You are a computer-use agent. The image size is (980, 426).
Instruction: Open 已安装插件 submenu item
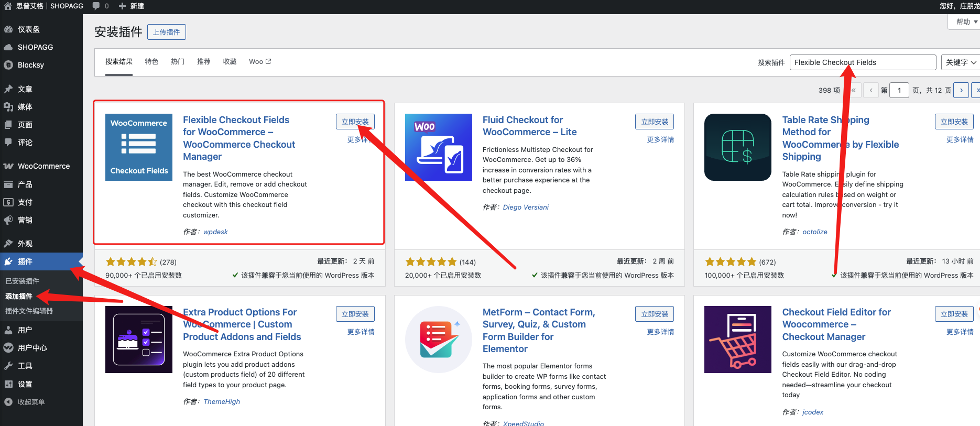click(22, 281)
